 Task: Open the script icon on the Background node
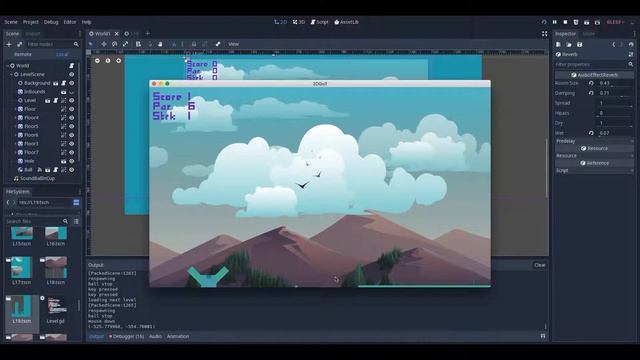click(64, 83)
